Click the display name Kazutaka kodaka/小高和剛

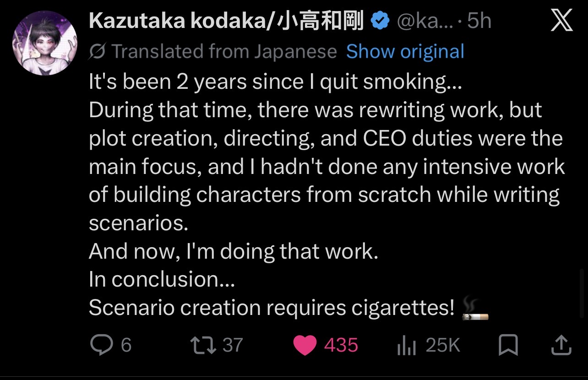point(226,21)
